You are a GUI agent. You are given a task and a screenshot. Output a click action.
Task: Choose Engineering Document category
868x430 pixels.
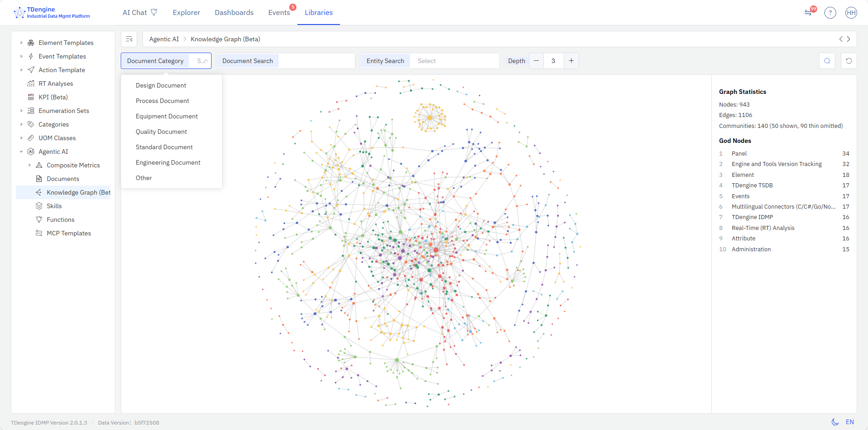tap(172, 162)
